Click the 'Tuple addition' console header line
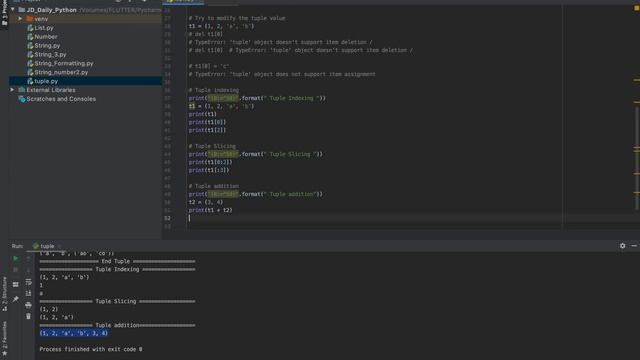Viewport: 640px width, 360px height. point(118,325)
